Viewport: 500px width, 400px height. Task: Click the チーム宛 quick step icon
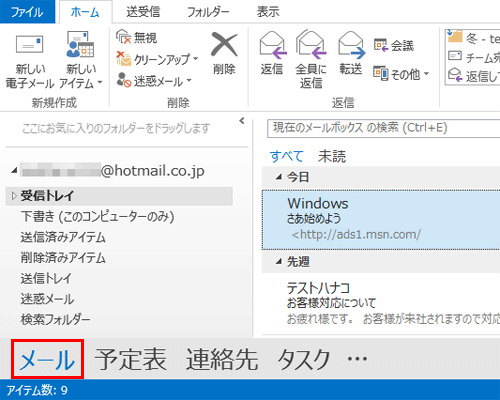point(455,56)
